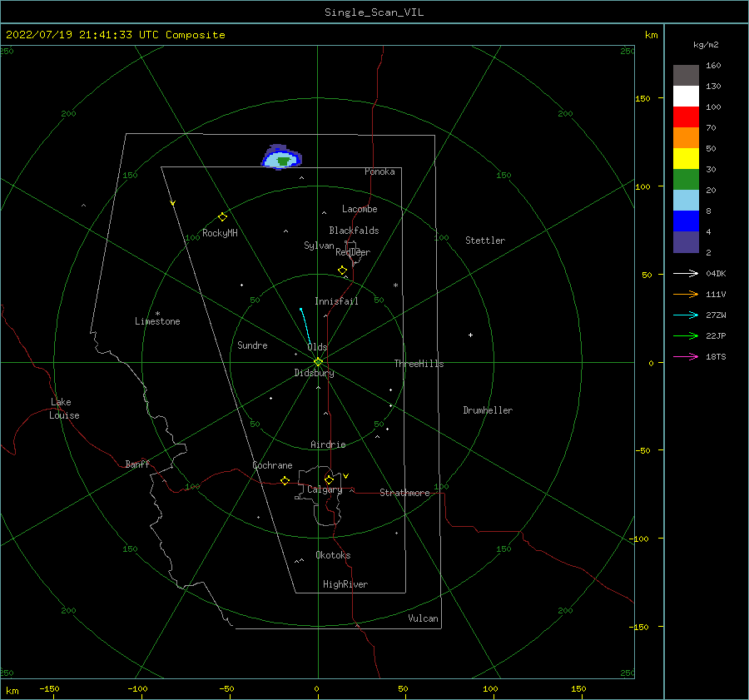Click the RedDeer city label
This screenshot has height=700, width=749.
[x=353, y=252]
